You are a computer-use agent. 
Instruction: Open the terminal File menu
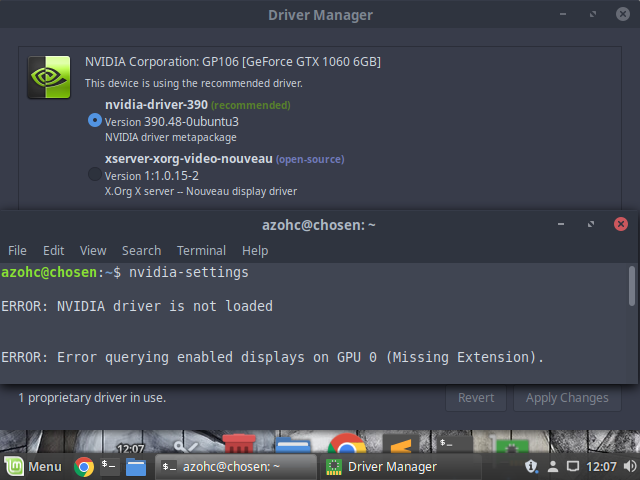click(x=17, y=251)
